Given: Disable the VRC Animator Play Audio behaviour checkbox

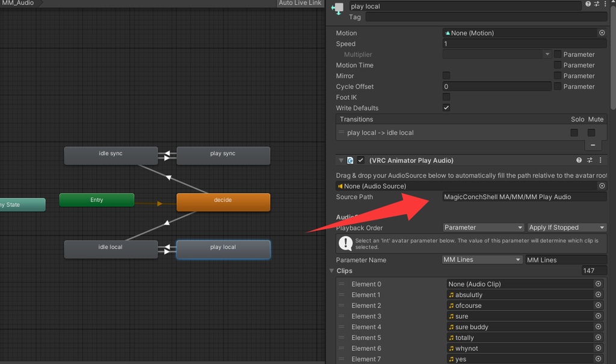Looking at the screenshot, I should pos(361,161).
